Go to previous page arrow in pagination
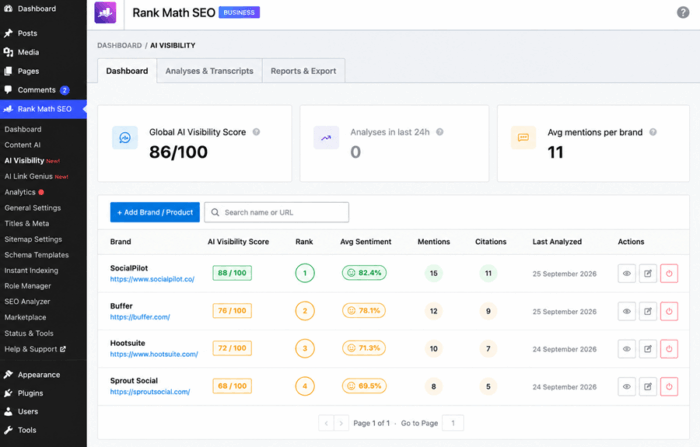The image size is (700, 447). (x=326, y=423)
